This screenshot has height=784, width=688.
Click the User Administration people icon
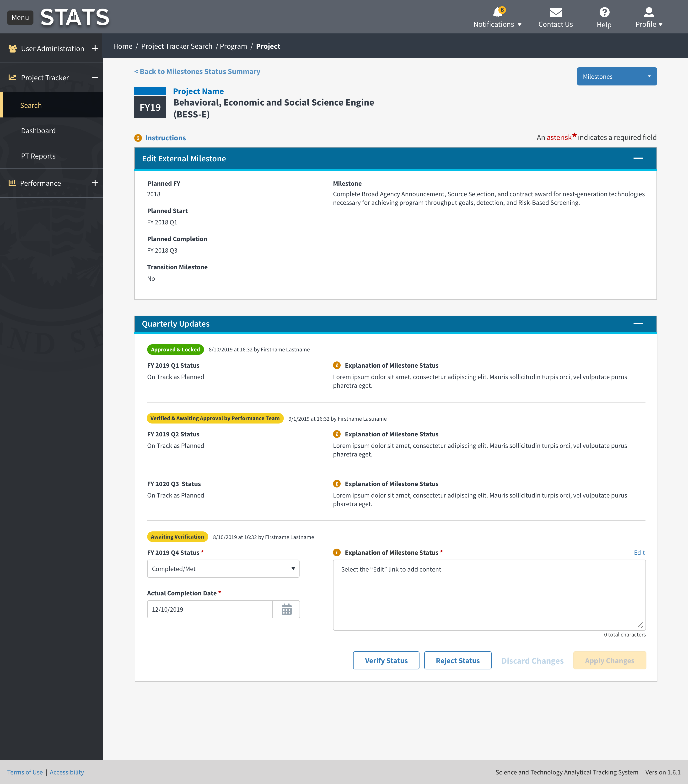[x=12, y=48]
